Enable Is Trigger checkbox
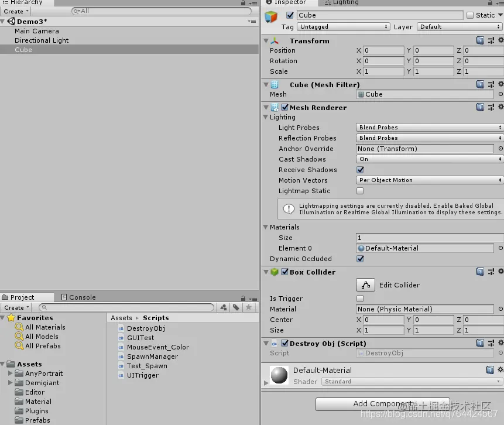 360,299
